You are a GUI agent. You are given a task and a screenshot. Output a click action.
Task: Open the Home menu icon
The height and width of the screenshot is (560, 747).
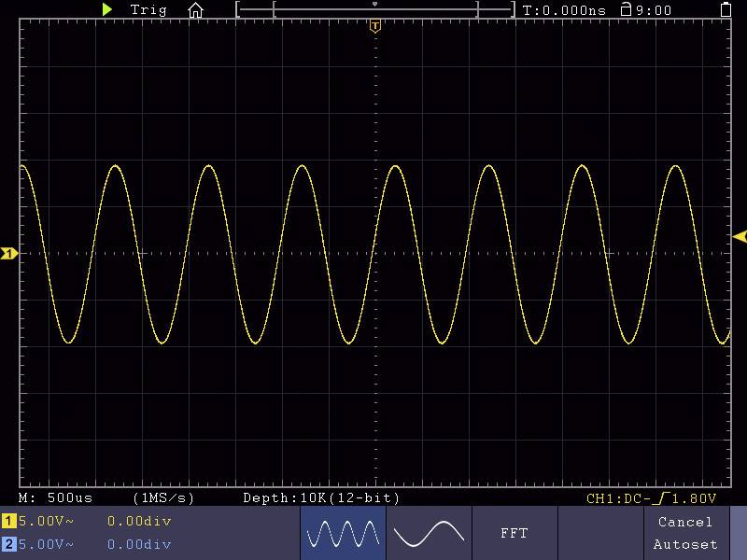pos(196,10)
